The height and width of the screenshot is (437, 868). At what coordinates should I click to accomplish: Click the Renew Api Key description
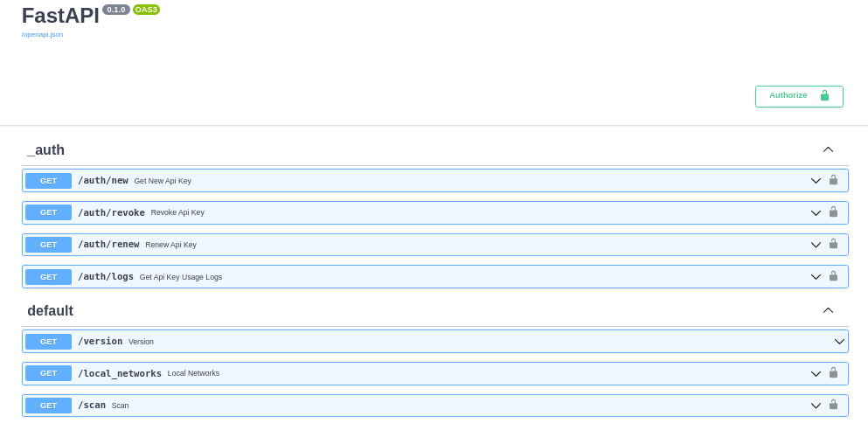coord(170,245)
